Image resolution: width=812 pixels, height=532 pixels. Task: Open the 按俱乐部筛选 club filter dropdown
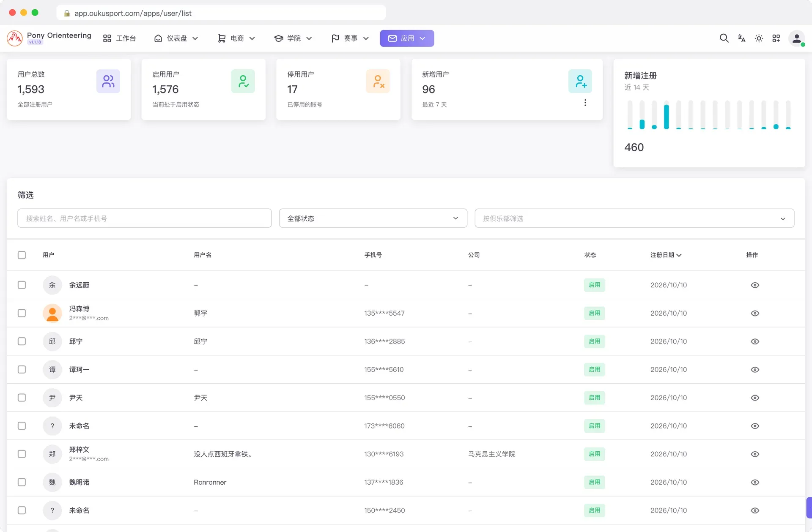pyautogui.click(x=634, y=218)
